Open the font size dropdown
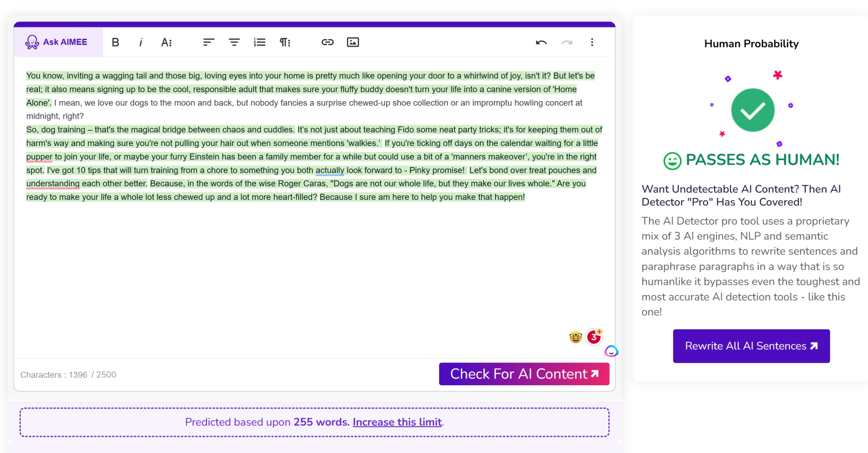The image size is (868, 453). pos(166,42)
